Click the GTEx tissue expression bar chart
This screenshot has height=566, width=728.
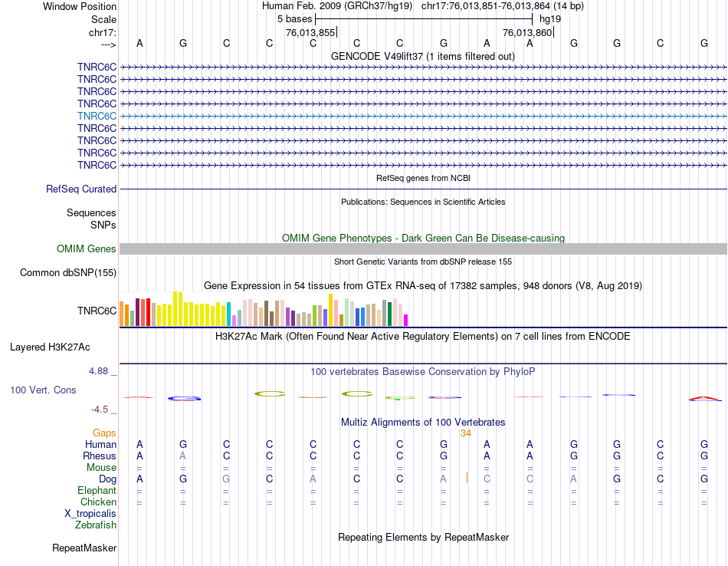(264, 309)
